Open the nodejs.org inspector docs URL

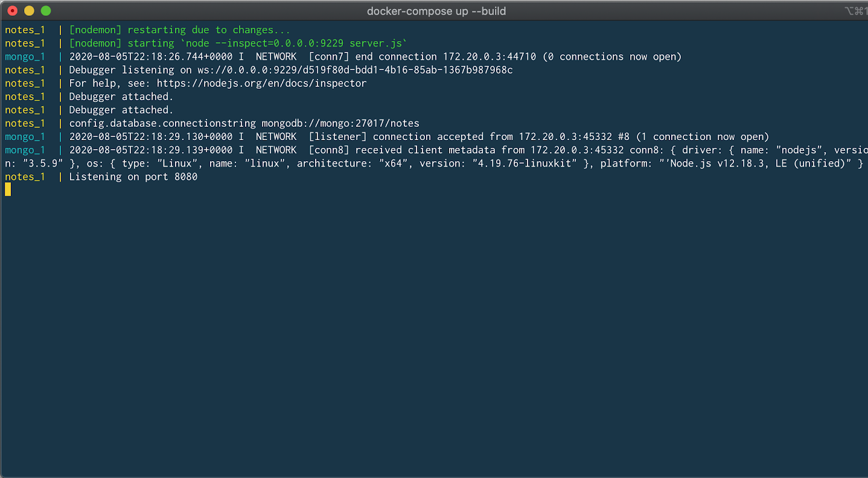261,83
